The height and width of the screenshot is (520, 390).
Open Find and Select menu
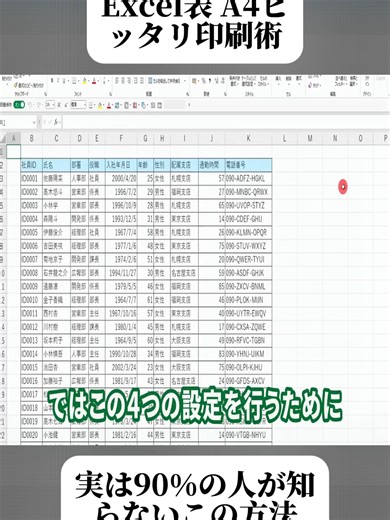[x=353, y=81]
